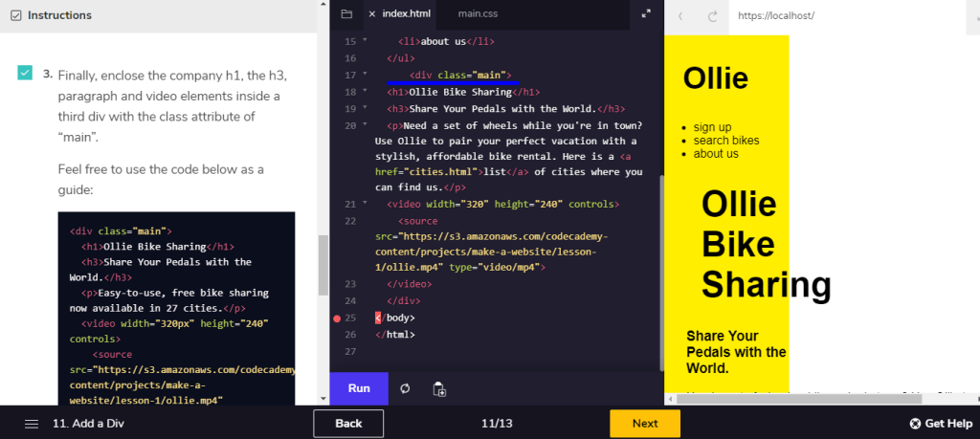
Task: Toggle the Instructions header checkbox icon
Action: (13, 15)
